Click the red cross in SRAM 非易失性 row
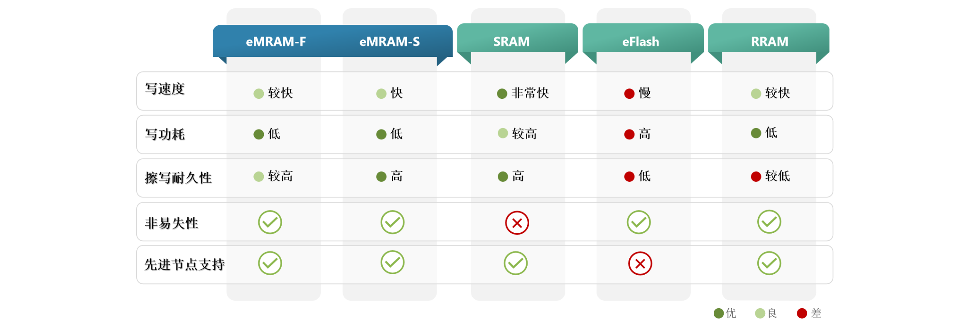 (517, 223)
